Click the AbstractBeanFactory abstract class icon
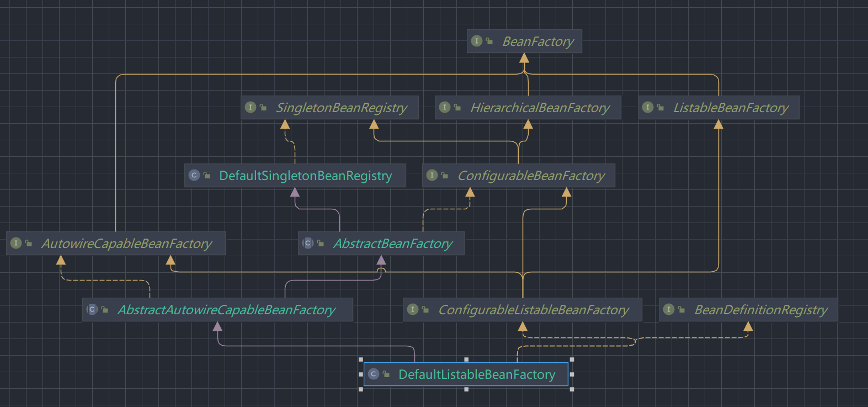This screenshot has height=407, width=868. pos(308,243)
